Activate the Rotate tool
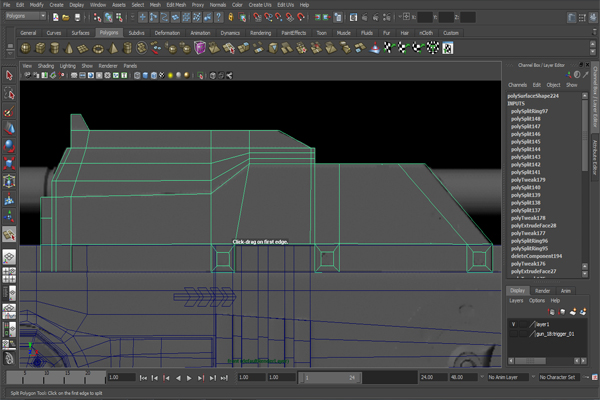600x400 pixels. pos(9,147)
